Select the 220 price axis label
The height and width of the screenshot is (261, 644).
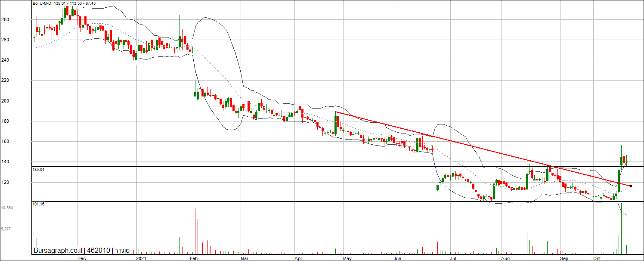(5, 81)
